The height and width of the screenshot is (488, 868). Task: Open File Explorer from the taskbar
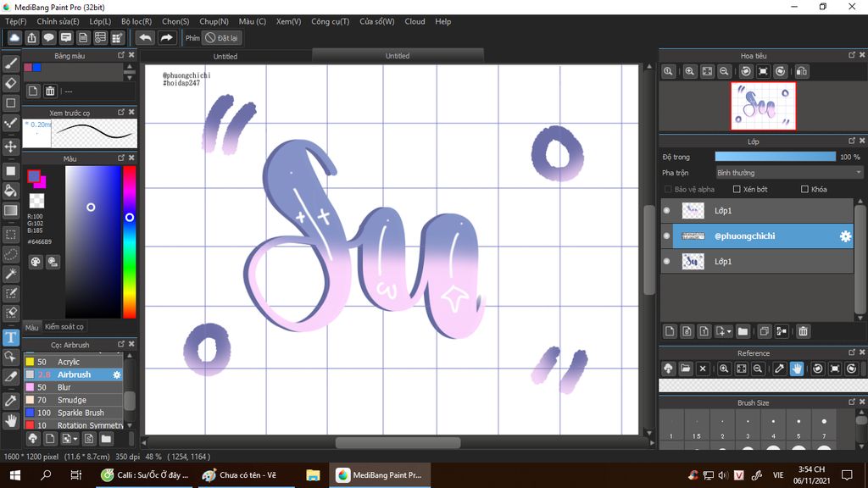pos(314,475)
